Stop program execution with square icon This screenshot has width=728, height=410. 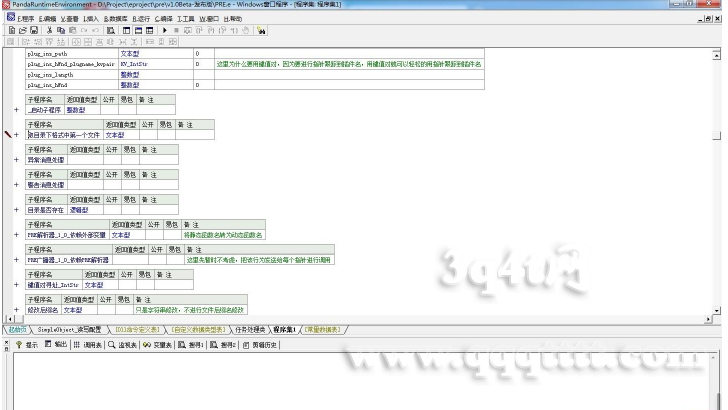176,30
